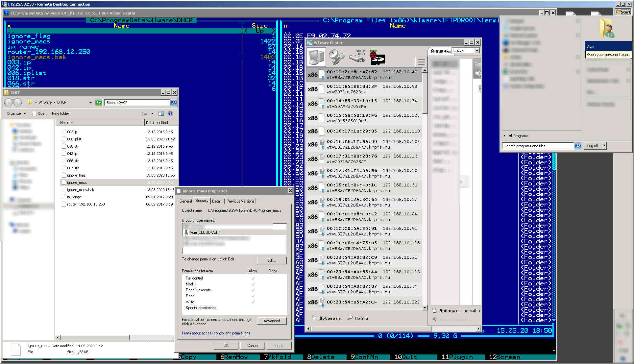Refresh the DHCP folder with green arrows
Viewport: 634px width, 364px height.
click(99, 103)
